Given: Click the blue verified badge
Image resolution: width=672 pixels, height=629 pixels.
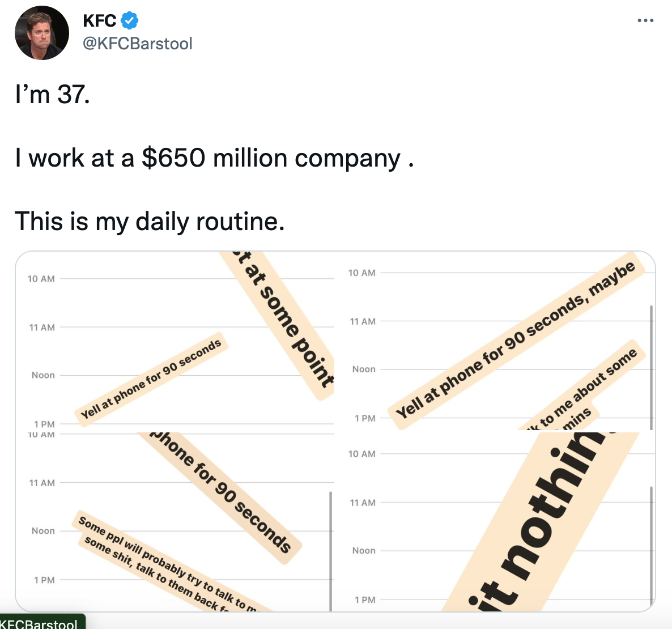Looking at the screenshot, I should tap(129, 21).
